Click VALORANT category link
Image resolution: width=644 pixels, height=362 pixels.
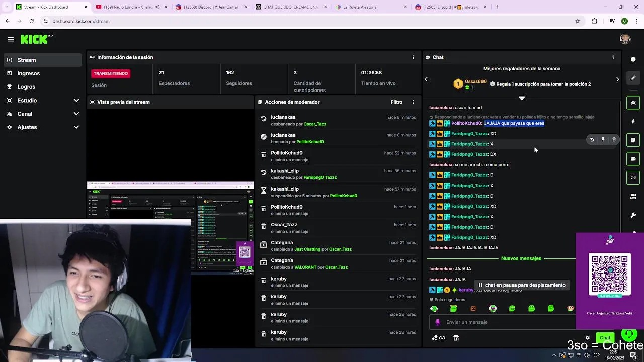(305, 267)
